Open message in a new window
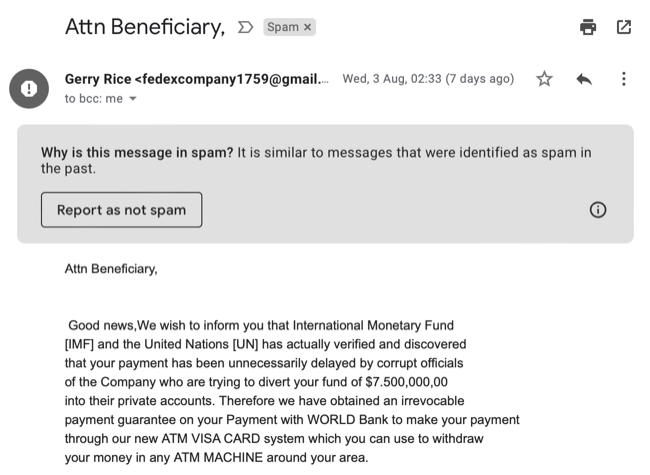This screenshot has width=650, height=475. click(x=624, y=27)
